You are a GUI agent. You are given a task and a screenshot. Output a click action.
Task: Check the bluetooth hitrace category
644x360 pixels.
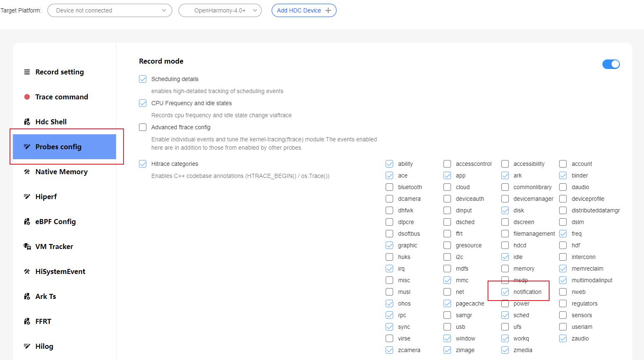click(389, 187)
